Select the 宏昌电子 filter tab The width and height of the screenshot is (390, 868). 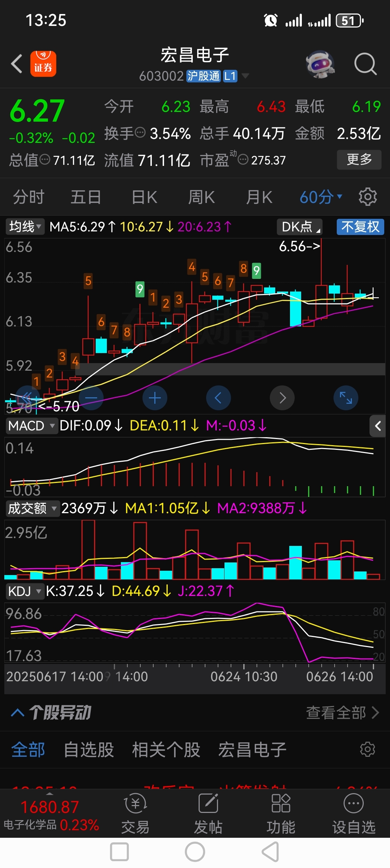click(252, 750)
